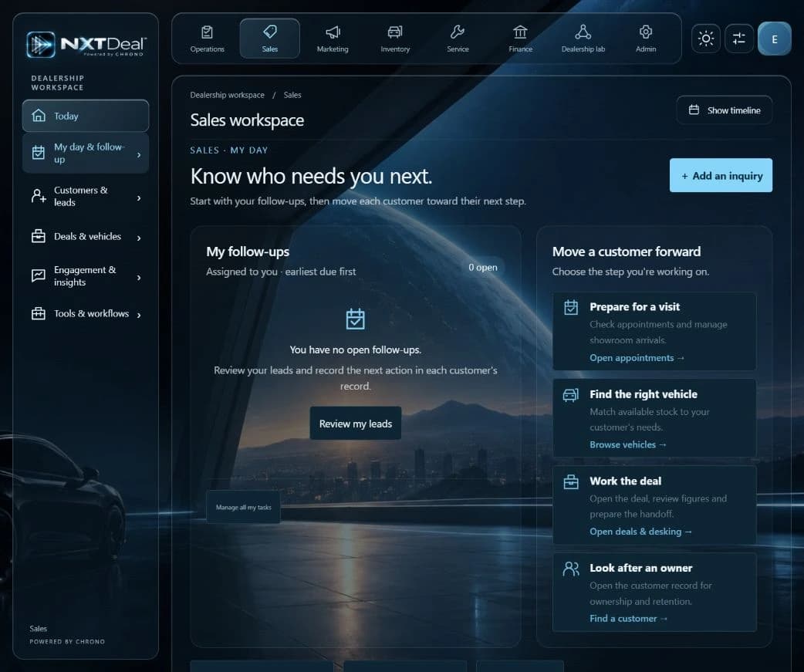Click the NXTDeal logo
Image resolution: width=804 pixels, height=672 pixels.
coord(86,44)
